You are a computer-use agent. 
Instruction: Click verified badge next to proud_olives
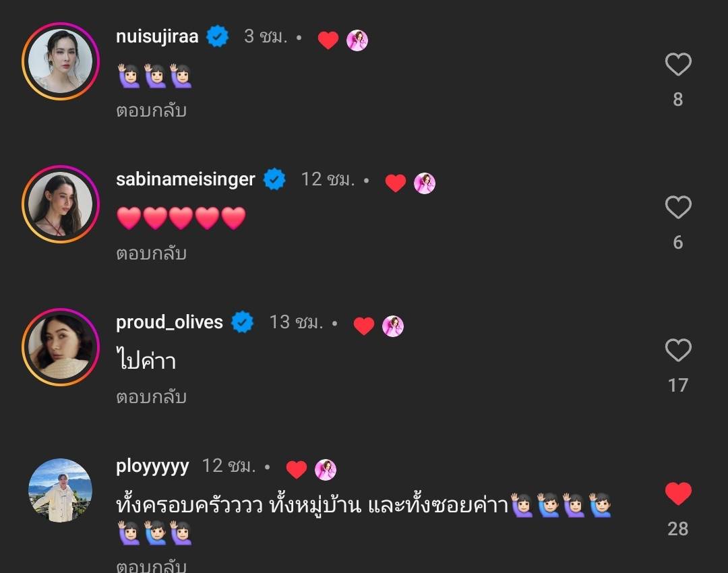click(x=243, y=322)
